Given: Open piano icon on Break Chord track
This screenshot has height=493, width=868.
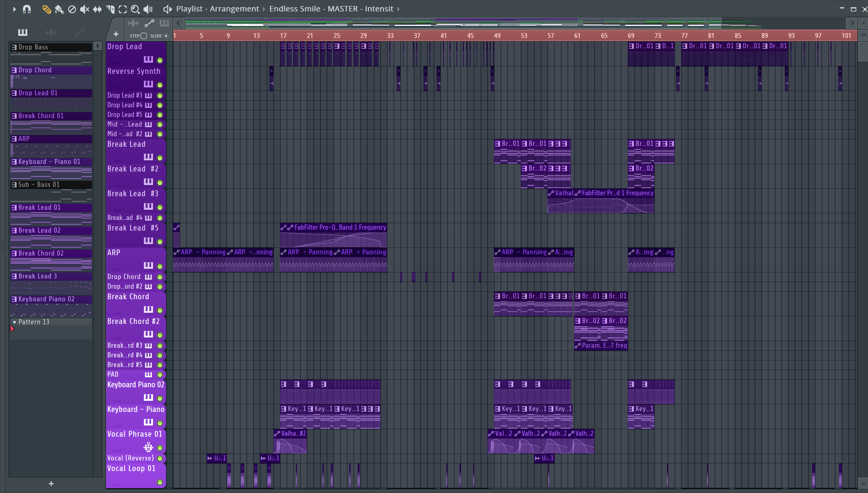Looking at the screenshot, I should [x=148, y=309].
